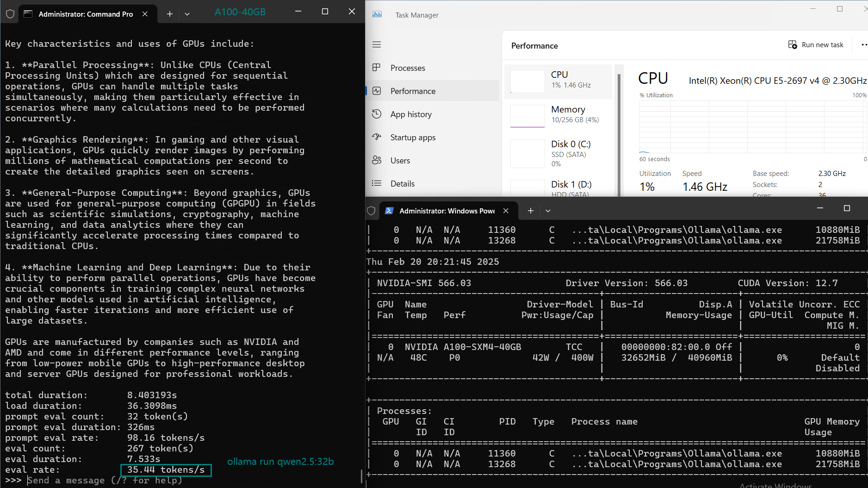Click shield icon in Command Prompt window
This screenshot has width=868, height=488.
[10, 14]
